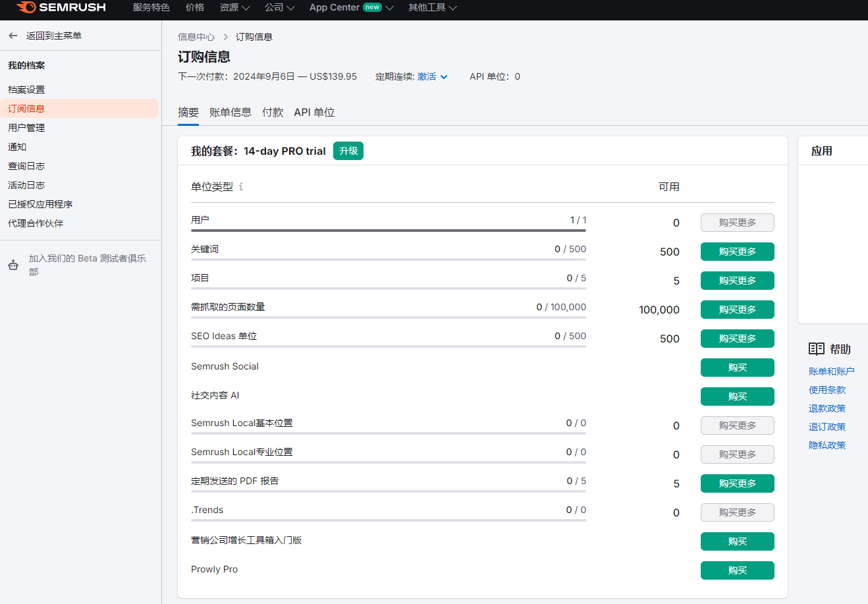Click the 订购信息 breadcrumb item
Image resolution: width=868 pixels, height=604 pixels.
(x=254, y=37)
